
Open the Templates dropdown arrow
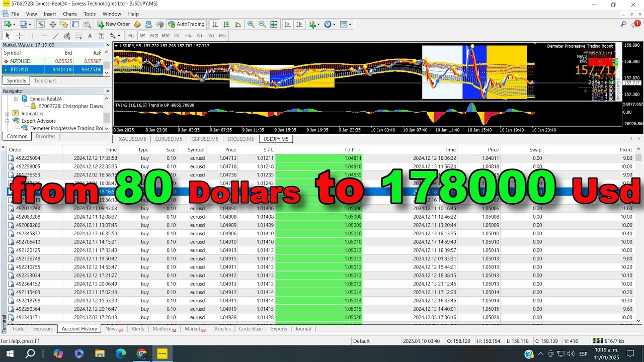pyautogui.click(x=350, y=24)
